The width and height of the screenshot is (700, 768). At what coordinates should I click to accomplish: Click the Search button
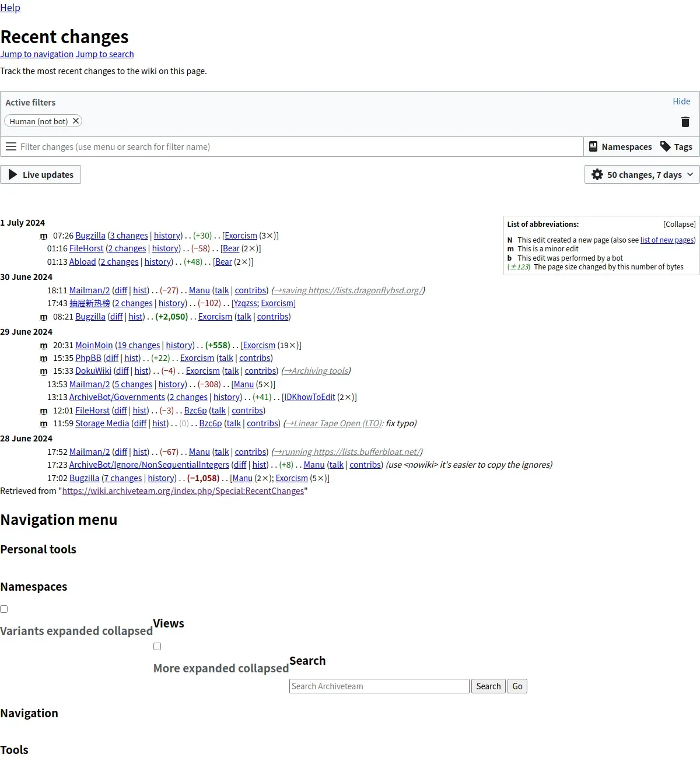(x=488, y=686)
